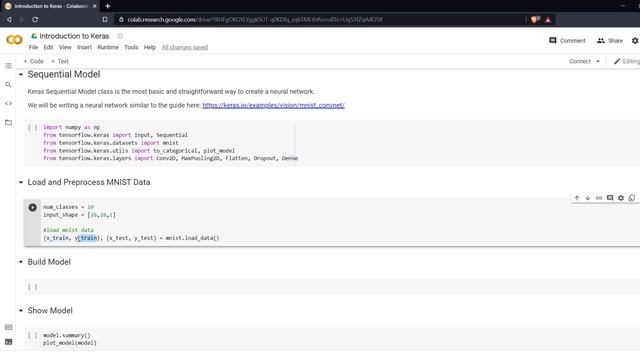Collapse the Load and Preprocess MNIST Data section
640x360 pixels.
[x=21, y=182]
